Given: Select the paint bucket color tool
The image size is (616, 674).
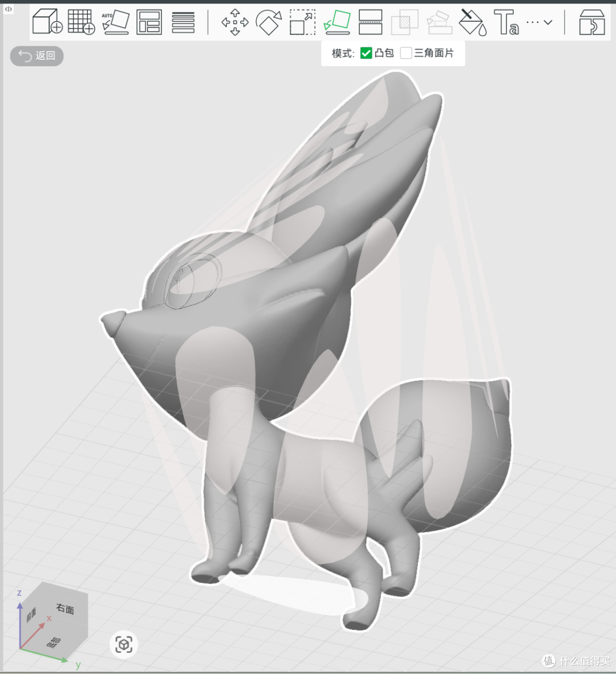Looking at the screenshot, I should (x=473, y=22).
